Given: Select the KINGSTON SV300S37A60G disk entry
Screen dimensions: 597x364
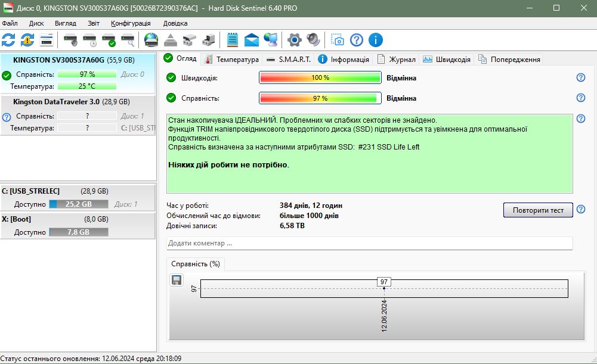Looking at the screenshot, I should [x=78, y=73].
